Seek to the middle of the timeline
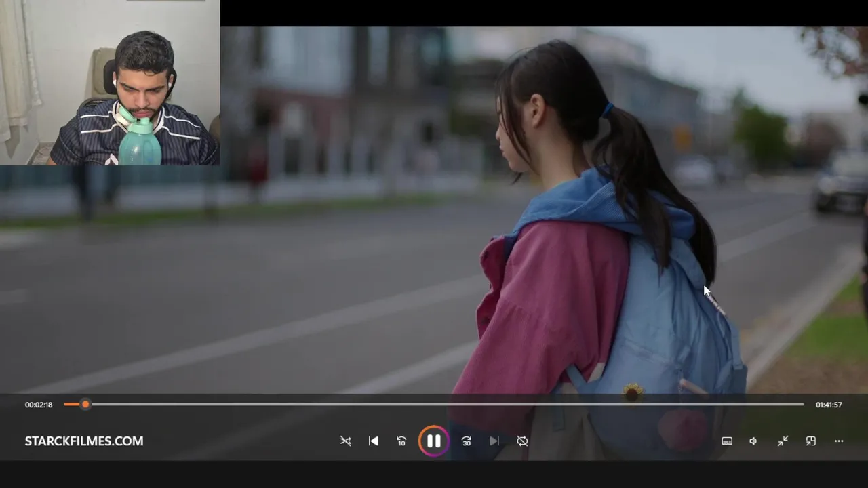Screen dimensions: 868x488 click(434, 405)
